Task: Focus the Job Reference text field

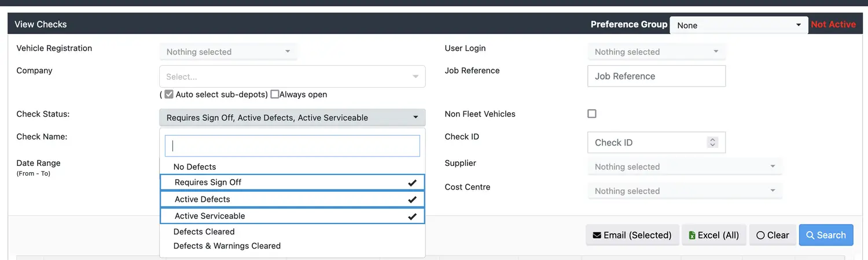Action: coord(656,76)
